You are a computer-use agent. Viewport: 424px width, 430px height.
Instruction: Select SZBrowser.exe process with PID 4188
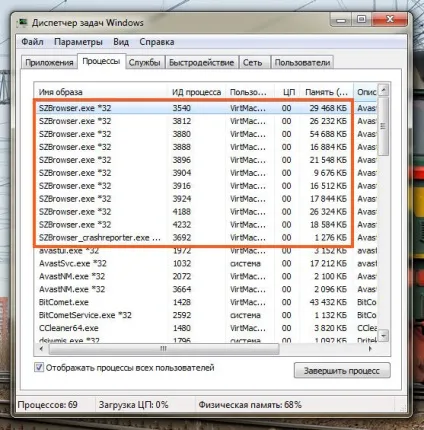[x=206, y=212]
